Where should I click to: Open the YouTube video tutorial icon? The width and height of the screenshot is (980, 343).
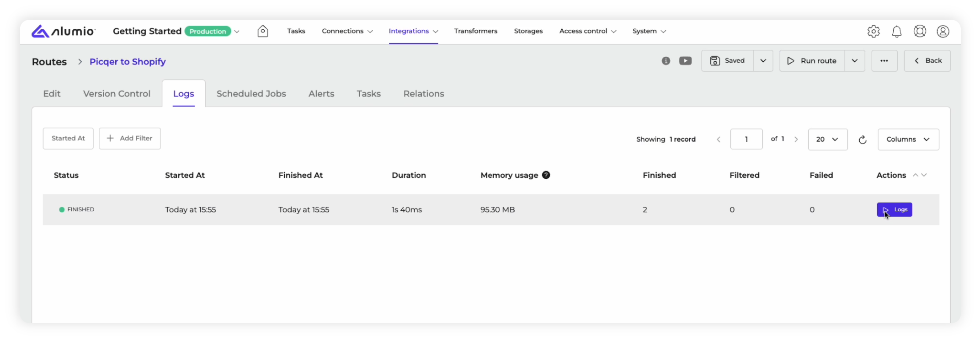pyautogui.click(x=685, y=61)
